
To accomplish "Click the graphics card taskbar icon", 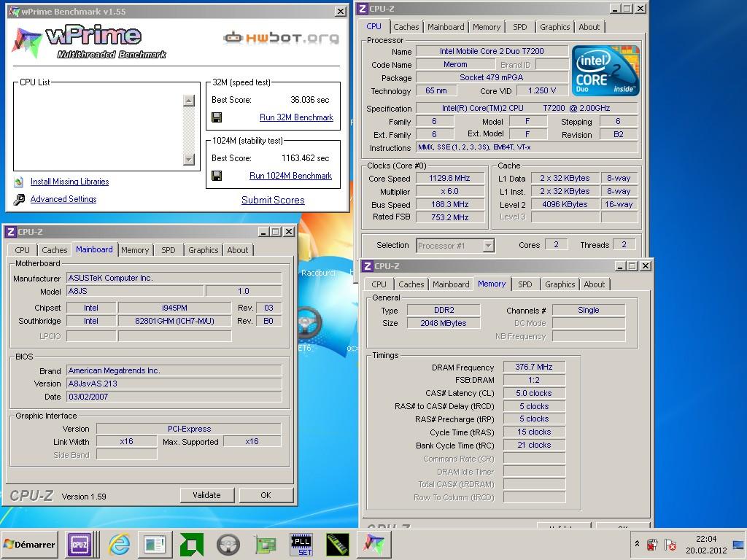I will click(x=265, y=544).
